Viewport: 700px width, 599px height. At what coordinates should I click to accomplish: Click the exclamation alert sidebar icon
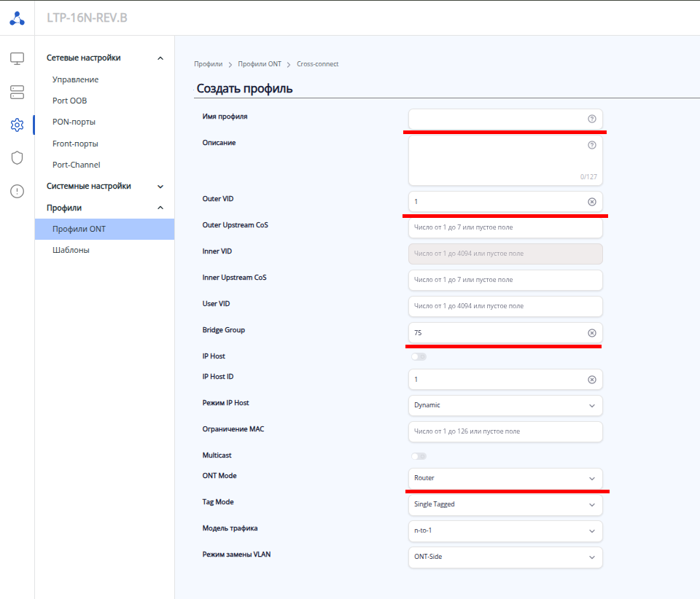17,191
